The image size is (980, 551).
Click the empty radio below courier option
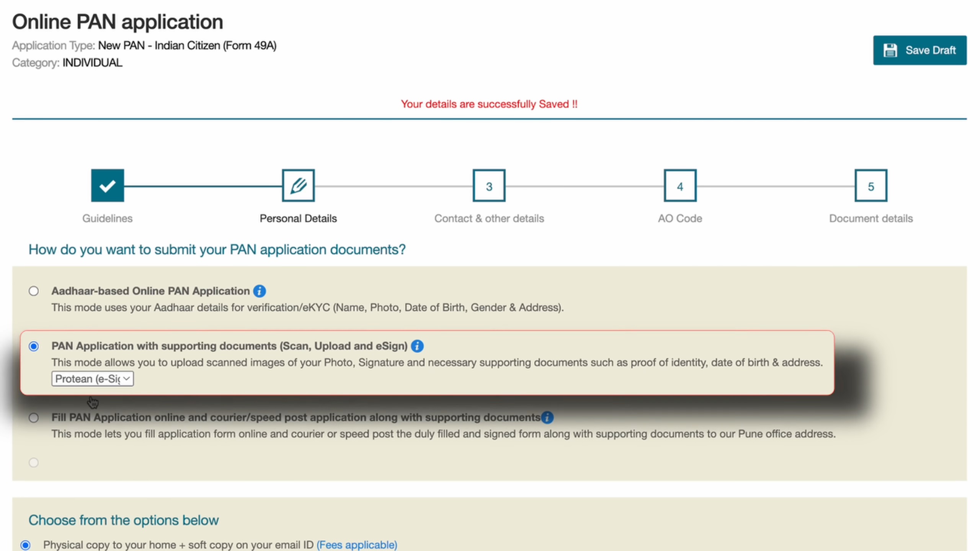(x=34, y=463)
